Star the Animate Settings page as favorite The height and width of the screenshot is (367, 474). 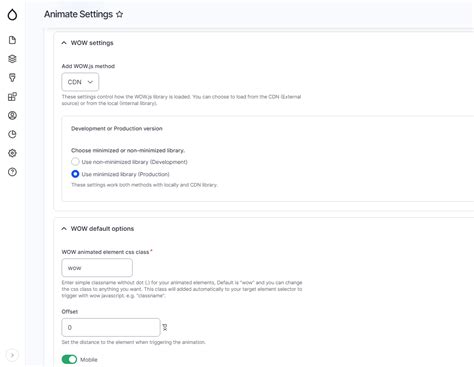[119, 14]
